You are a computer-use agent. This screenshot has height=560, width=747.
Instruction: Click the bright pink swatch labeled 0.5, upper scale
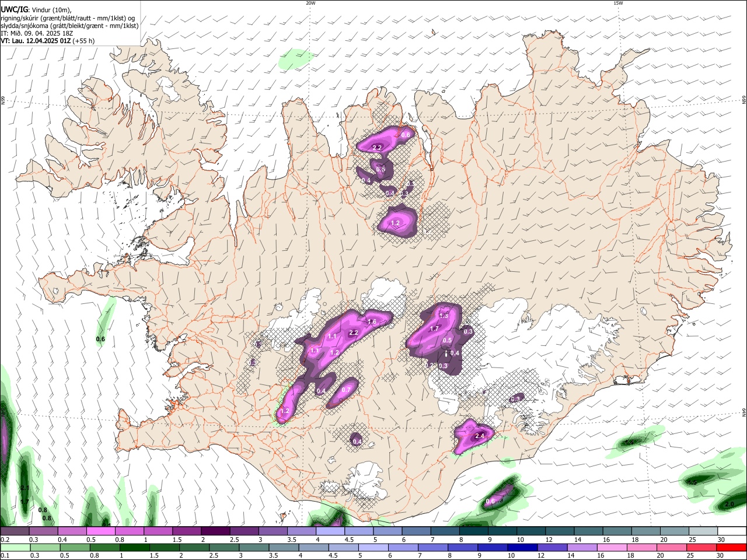click(100, 531)
